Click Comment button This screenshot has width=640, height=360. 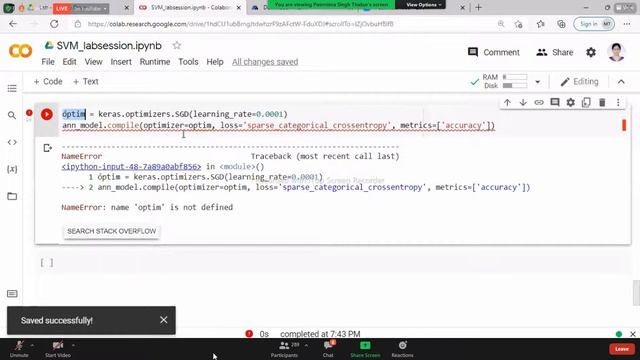coord(493,52)
